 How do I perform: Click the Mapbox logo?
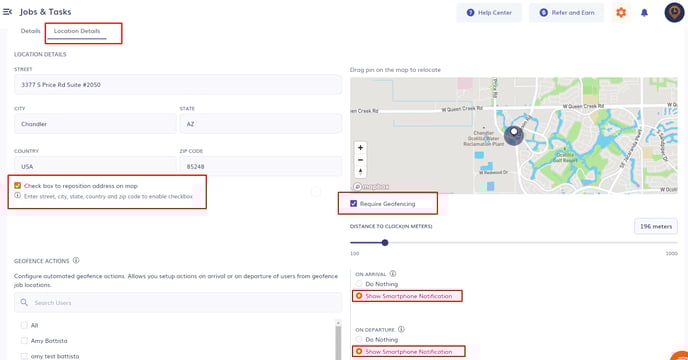click(x=371, y=187)
